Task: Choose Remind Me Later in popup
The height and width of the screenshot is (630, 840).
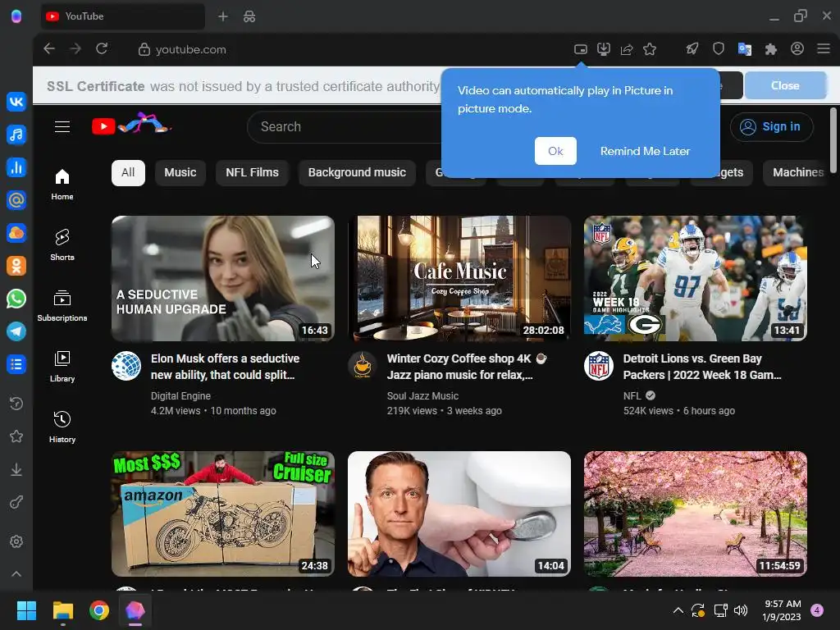Action: click(645, 151)
